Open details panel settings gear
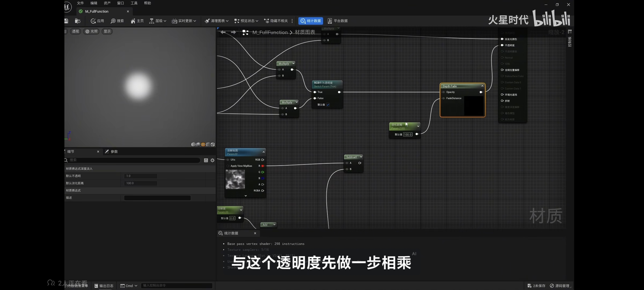 point(213,160)
